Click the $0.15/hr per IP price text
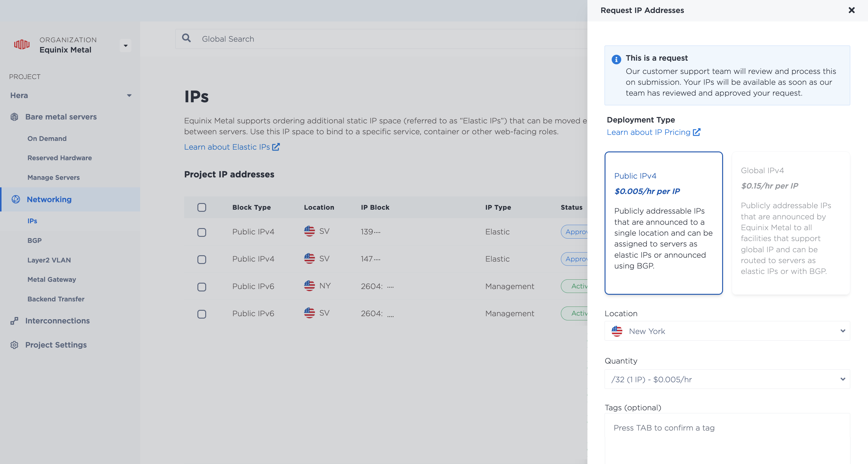Image resolution: width=868 pixels, height=464 pixels. tap(770, 186)
